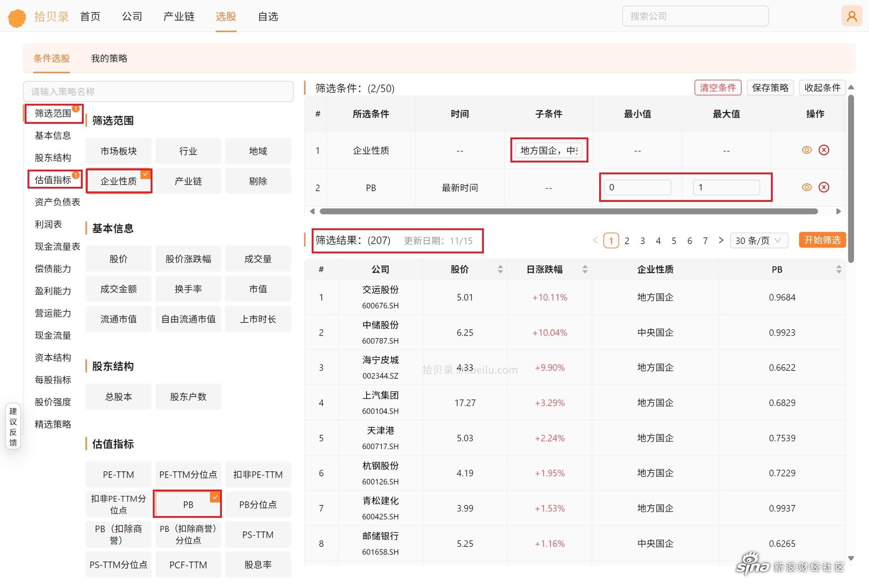Viewport: 869px width, 588px height.
Task: Add the 股东户数 condition
Action: click(188, 397)
